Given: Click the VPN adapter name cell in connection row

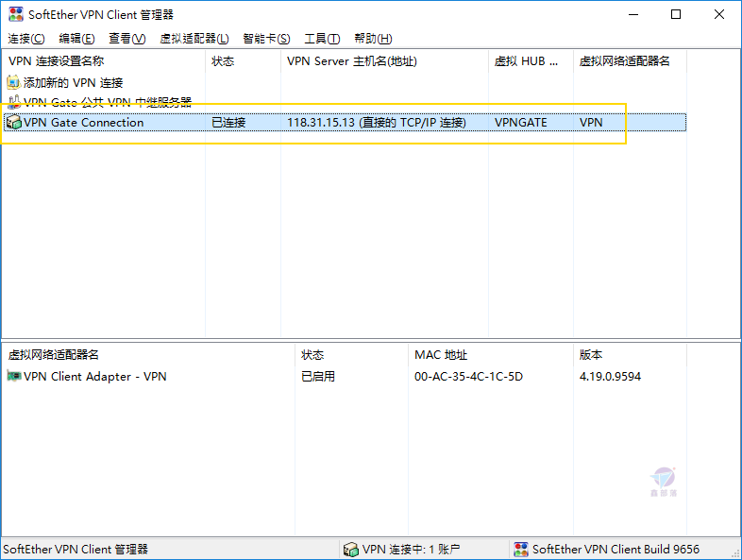Looking at the screenshot, I should pyautogui.click(x=591, y=122).
